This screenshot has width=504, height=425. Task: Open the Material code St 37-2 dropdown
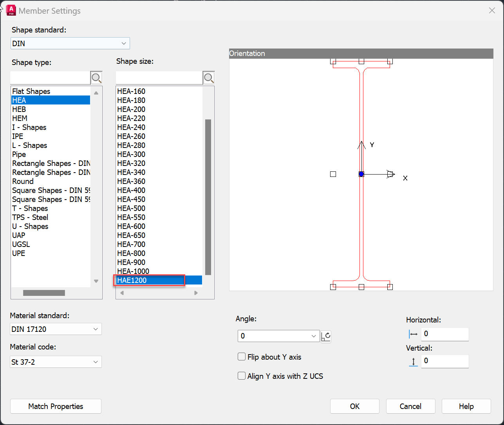click(56, 362)
